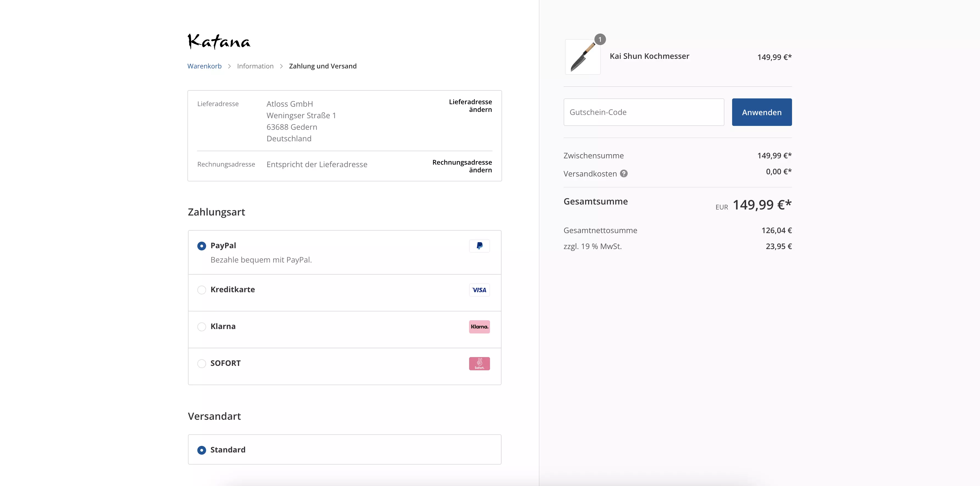980x486 pixels.
Task: Click Lieferadresse ändern link
Action: pos(470,106)
